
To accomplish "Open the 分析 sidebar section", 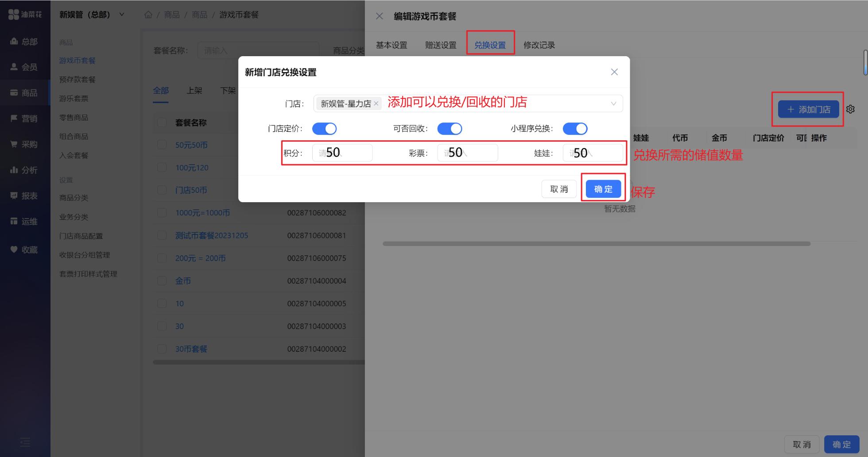I will (x=24, y=170).
